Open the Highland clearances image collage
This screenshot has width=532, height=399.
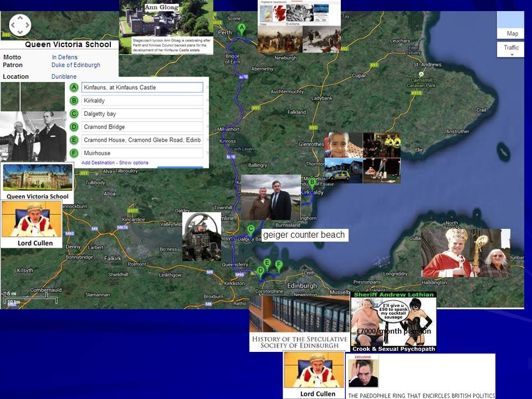click(x=299, y=26)
